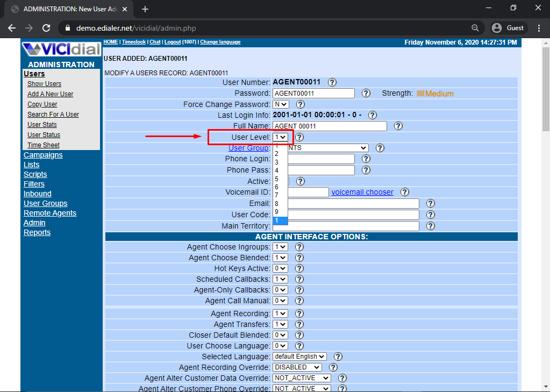The width and height of the screenshot is (550, 392).
Task: Open help icon beside Password field
Action: (366, 94)
